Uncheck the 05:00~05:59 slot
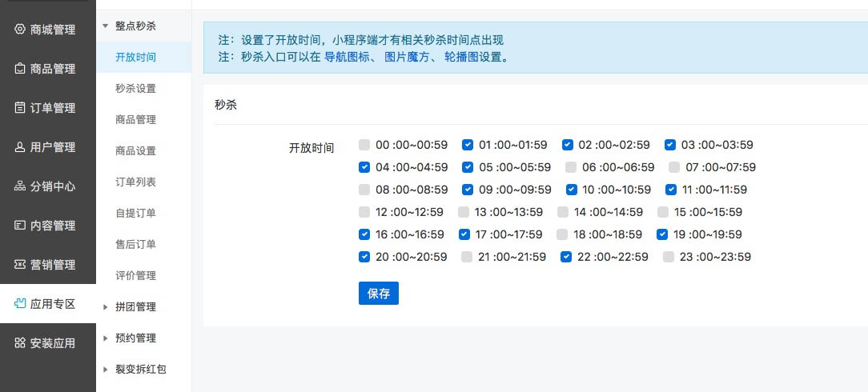The height and width of the screenshot is (392, 868). 468,167
